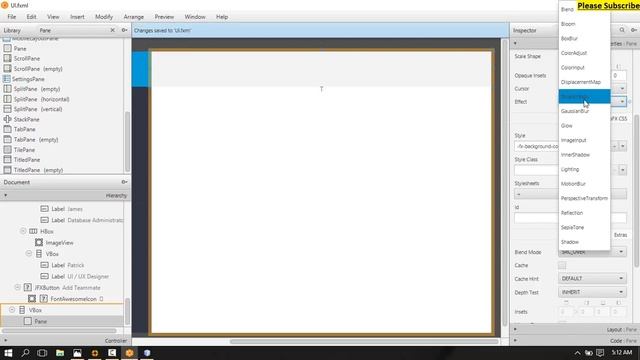Open the Help menu
640x360 pixels.
pos(222,17)
